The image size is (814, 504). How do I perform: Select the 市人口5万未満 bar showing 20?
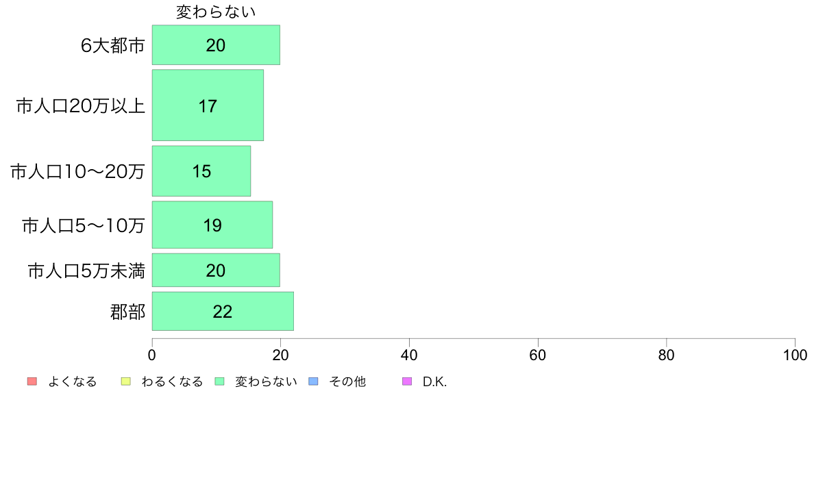pyautogui.click(x=216, y=270)
